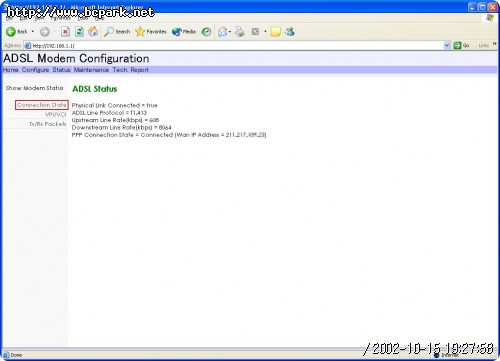Select Connection State in the sidebar
Screen dimensions: 500x361
click(42, 105)
